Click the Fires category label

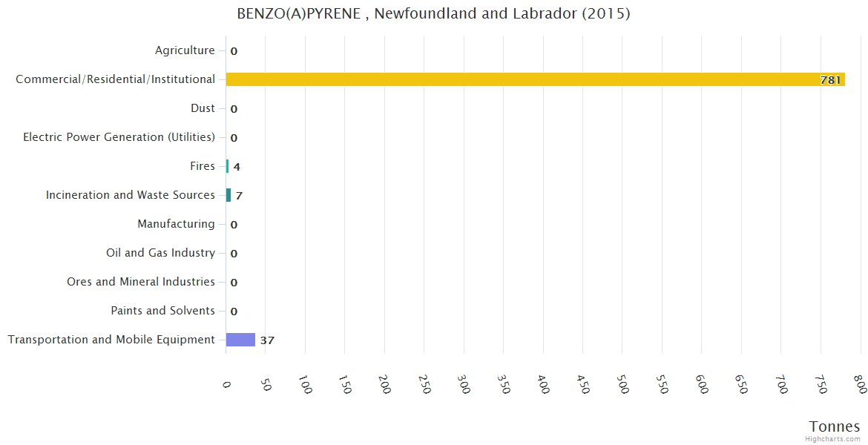202,166
